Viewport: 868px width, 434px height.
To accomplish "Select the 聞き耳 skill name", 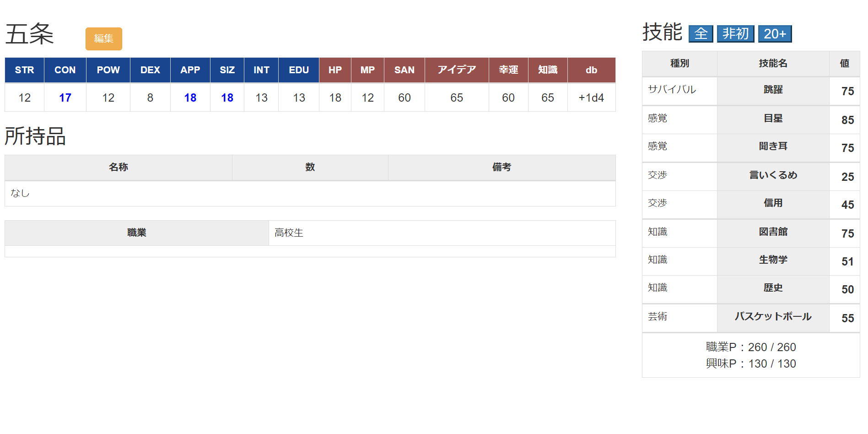I will [x=773, y=146].
